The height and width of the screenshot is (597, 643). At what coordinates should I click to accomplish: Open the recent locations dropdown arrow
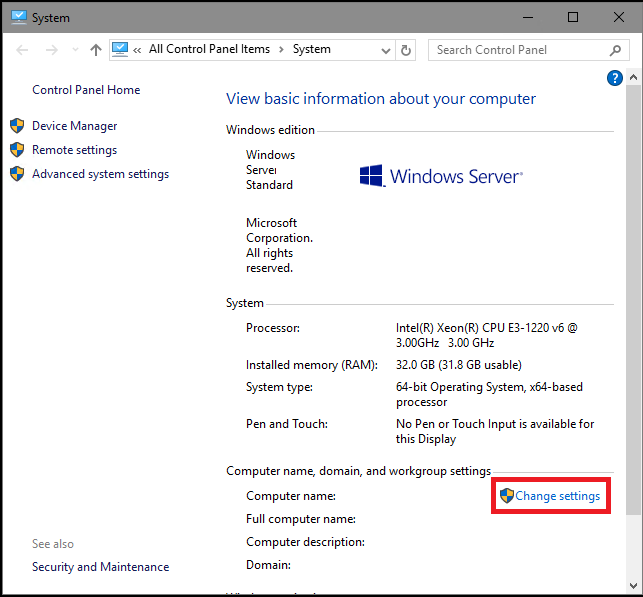(75, 50)
